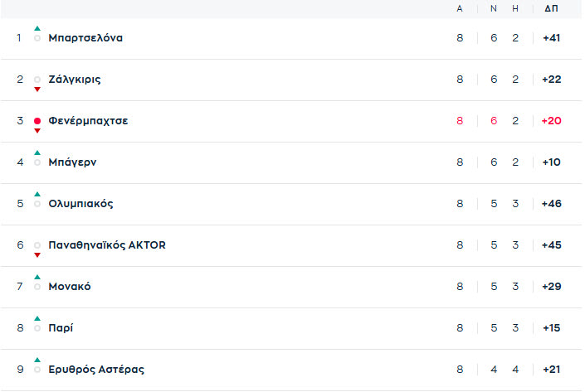Sort by the ΔΠ column header
585x392 pixels.
[x=551, y=8]
